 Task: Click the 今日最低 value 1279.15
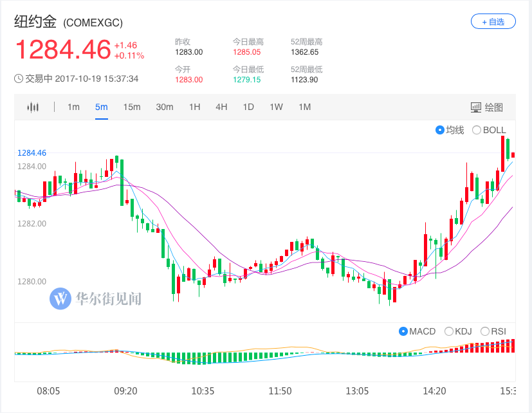click(x=246, y=80)
